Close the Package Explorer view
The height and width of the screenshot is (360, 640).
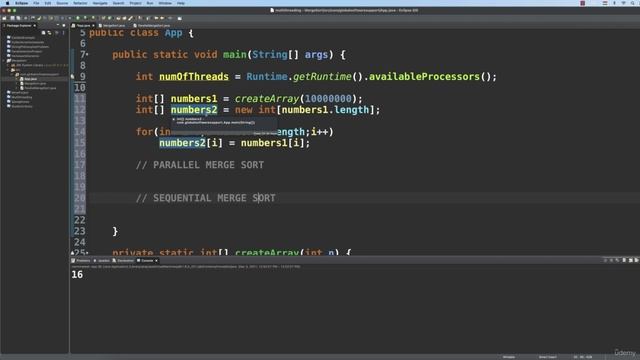tap(35, 25)
